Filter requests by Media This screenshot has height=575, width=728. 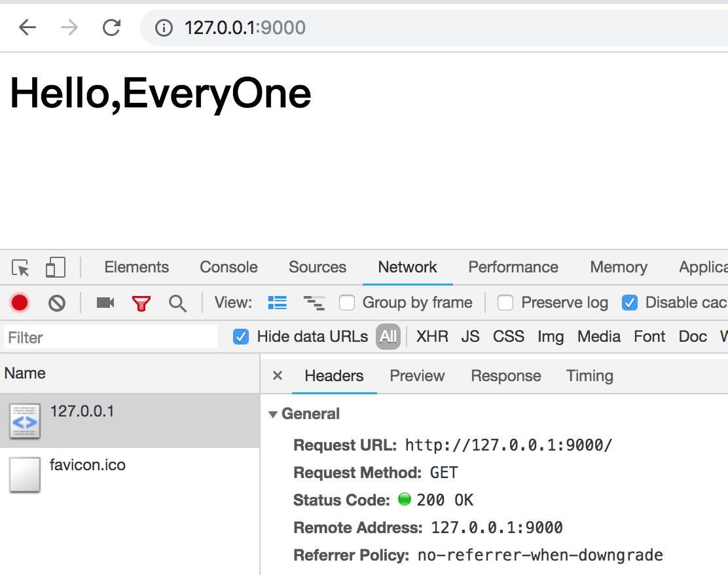[x=599, y=337]
